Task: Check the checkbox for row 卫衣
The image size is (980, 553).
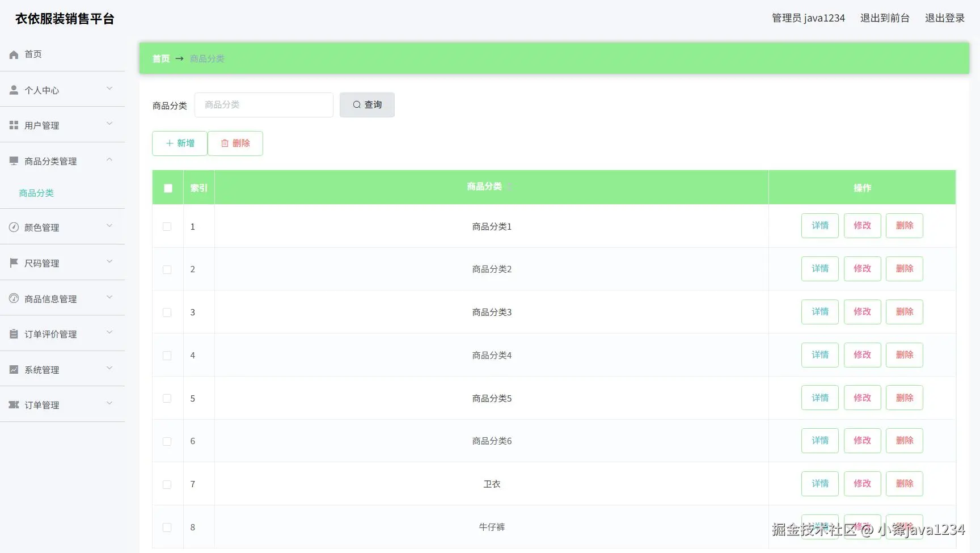Action: point(167,484)
